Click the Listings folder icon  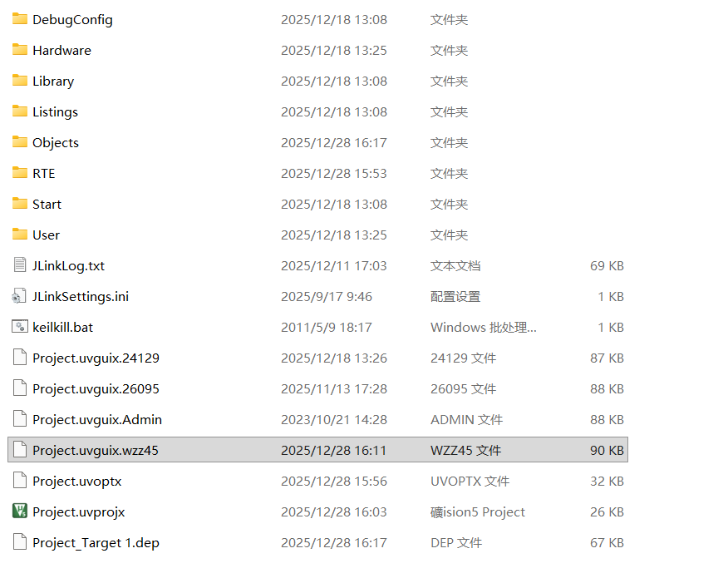[19, 111]
